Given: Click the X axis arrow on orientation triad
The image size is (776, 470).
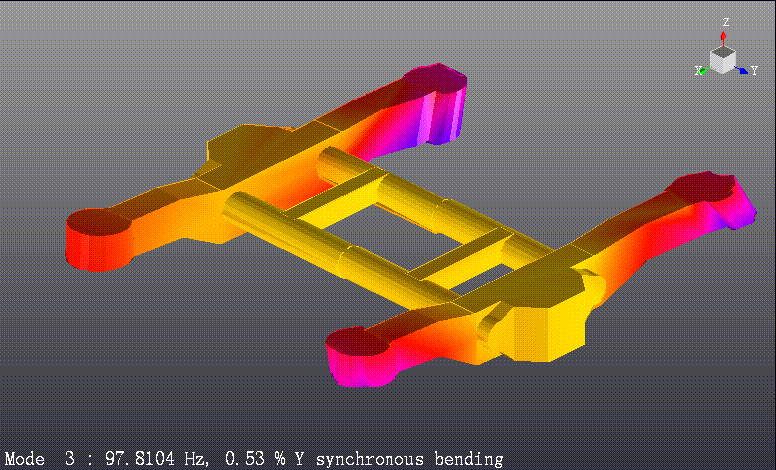Looking at the screenshot, I should point(705,70).
